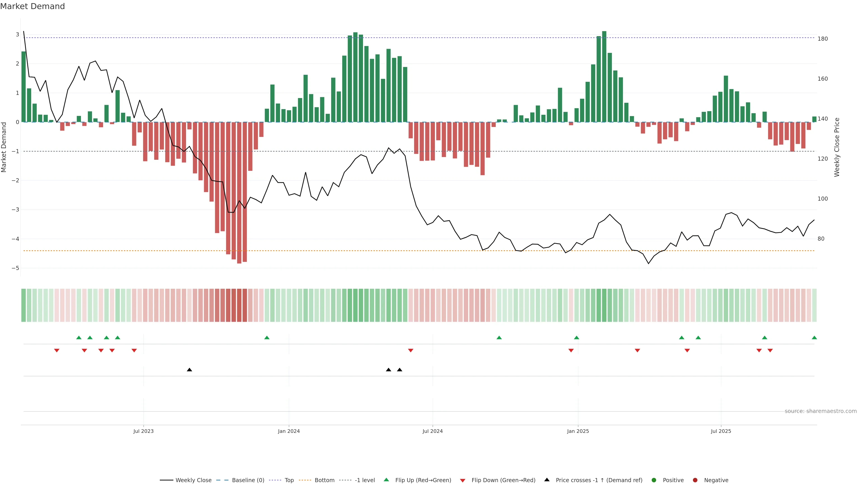The width and height of the screenshot is (868, 488).
Task: Click green flip-up triangle near Jan 2025
Action: tap(577, 338)
